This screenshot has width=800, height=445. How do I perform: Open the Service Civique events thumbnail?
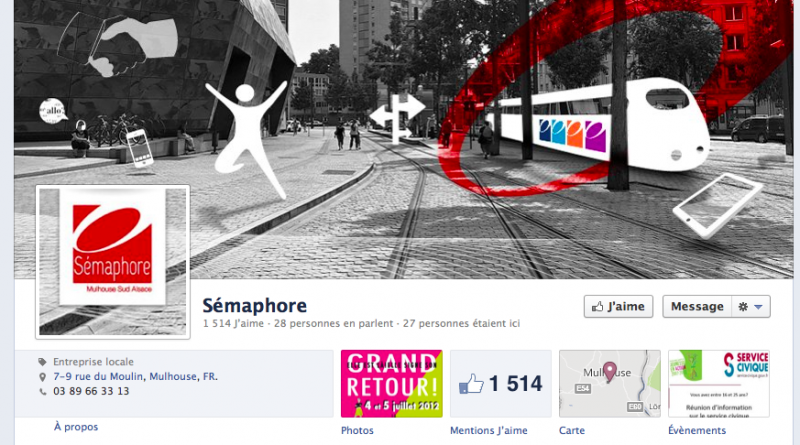[x=719, y=384]
